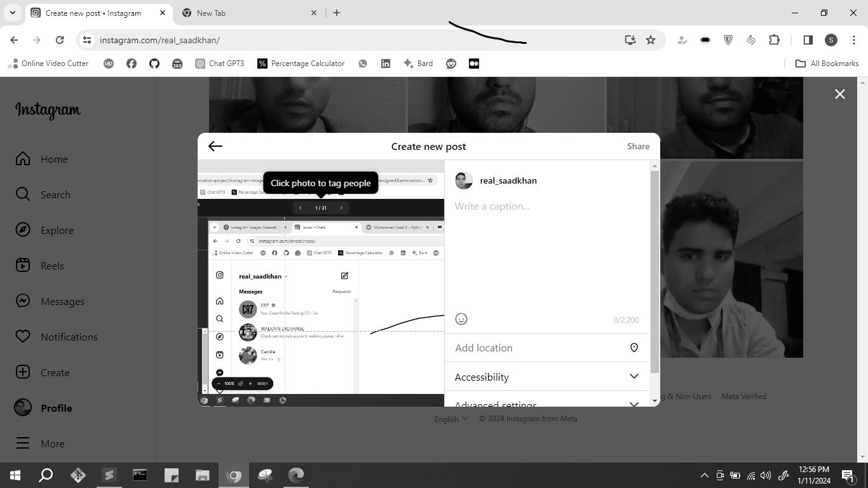Open the Windows Start menu
The height and width of the screenshot is (488, 868).
point(15,475)
